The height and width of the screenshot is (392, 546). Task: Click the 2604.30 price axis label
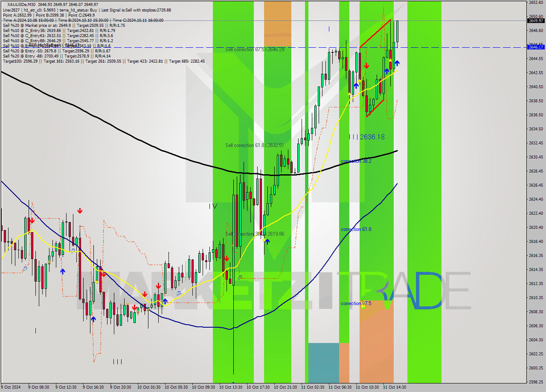(x=536, y=340)
